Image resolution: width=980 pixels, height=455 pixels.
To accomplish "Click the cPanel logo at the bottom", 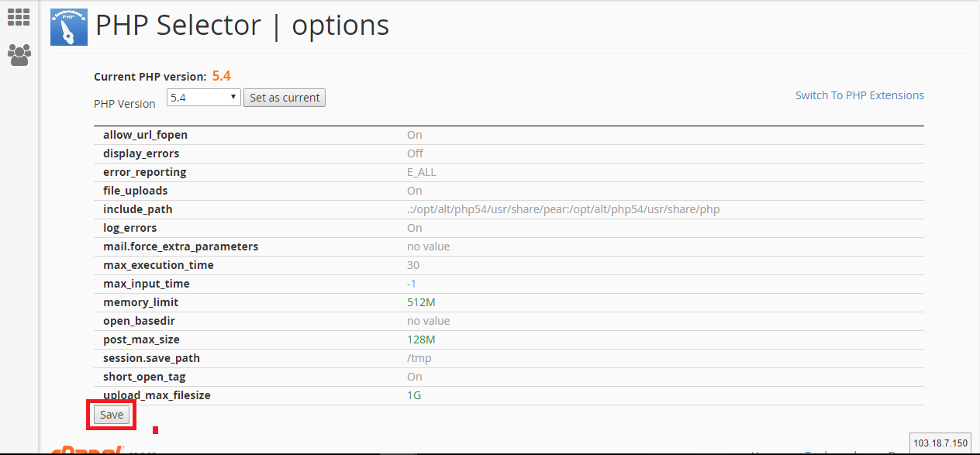I will 86,450.
